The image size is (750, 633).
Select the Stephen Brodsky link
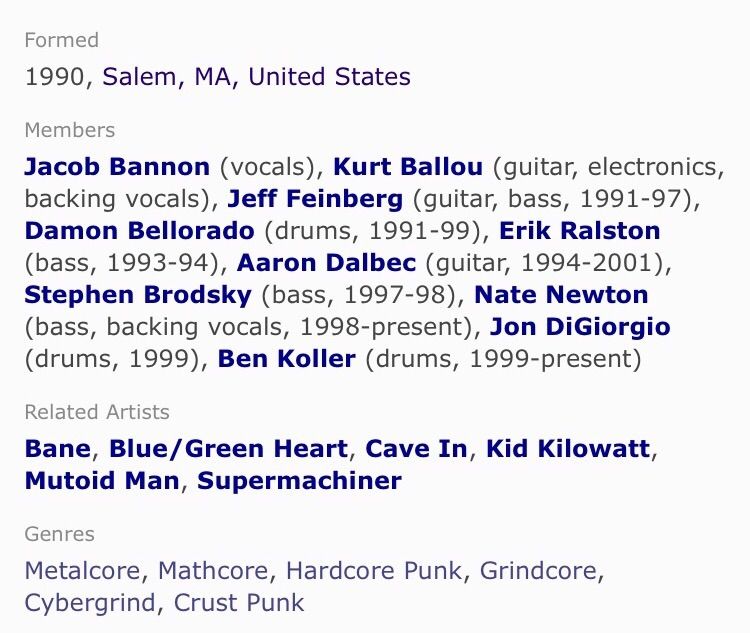coord(138,295)
